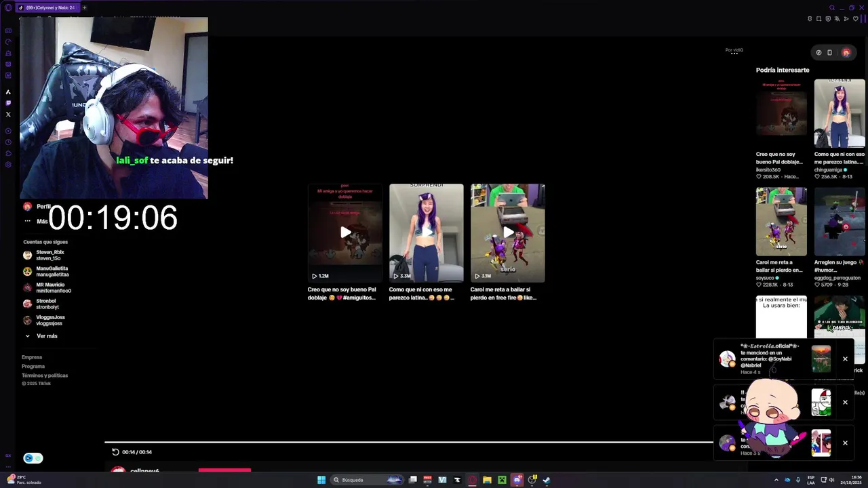Open the sidebar settings gear icon

click(x=8, y=164)
